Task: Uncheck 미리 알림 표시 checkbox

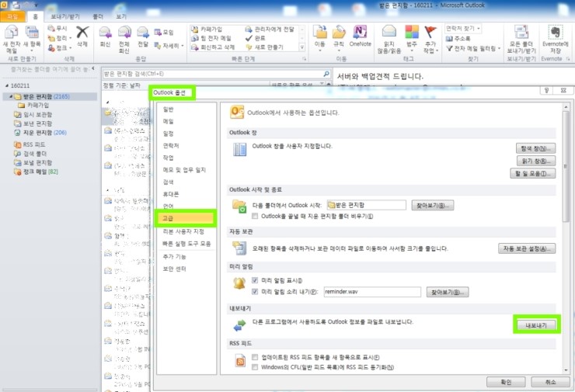Action: (255, 280)
